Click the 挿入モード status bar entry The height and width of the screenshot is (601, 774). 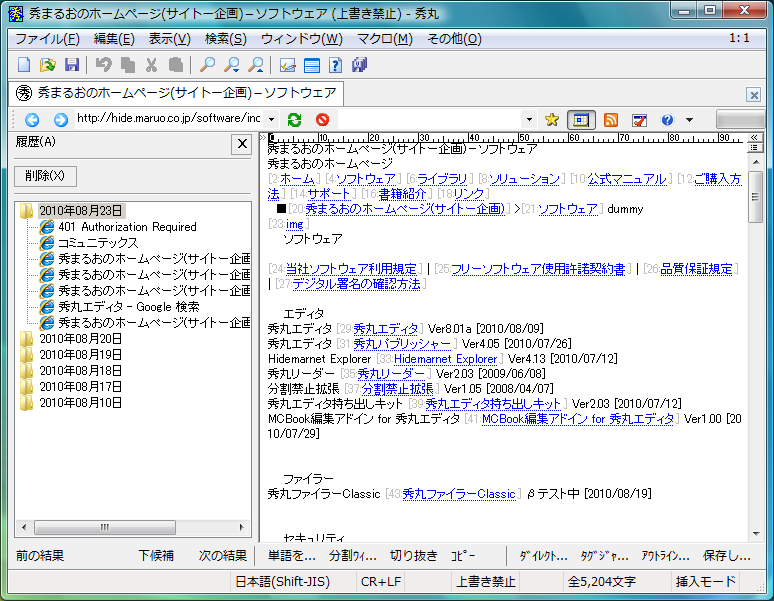click(705, 582)
